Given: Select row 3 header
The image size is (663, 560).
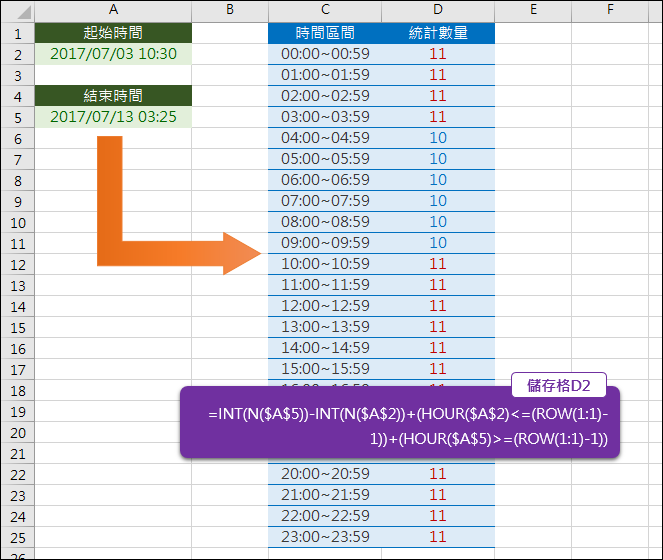Looking at the screenshot, I should click(18, 75).
